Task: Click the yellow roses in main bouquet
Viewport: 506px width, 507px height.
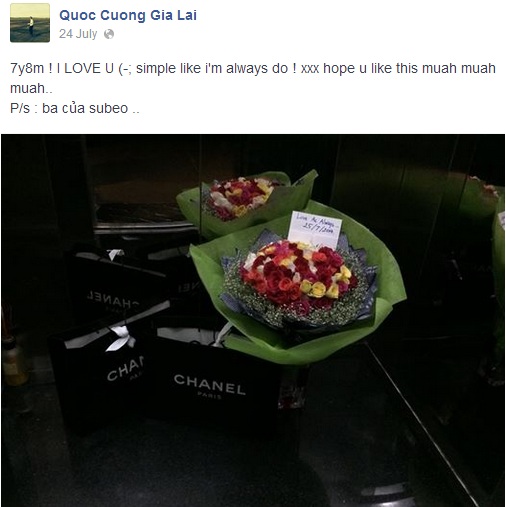Action: pyautogui.click(x=317, y=288)
